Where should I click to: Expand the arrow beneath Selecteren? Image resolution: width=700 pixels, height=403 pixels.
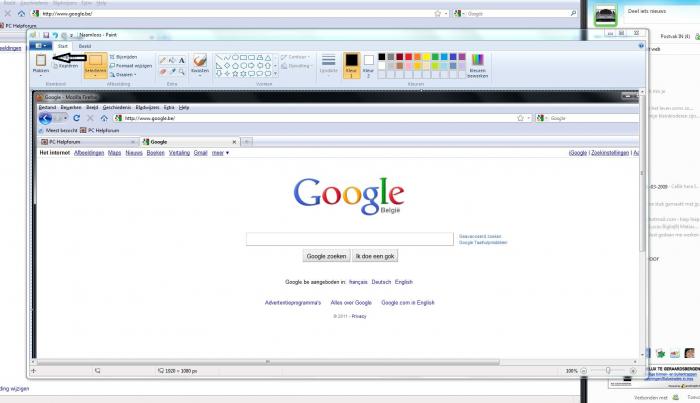[96, 76]
